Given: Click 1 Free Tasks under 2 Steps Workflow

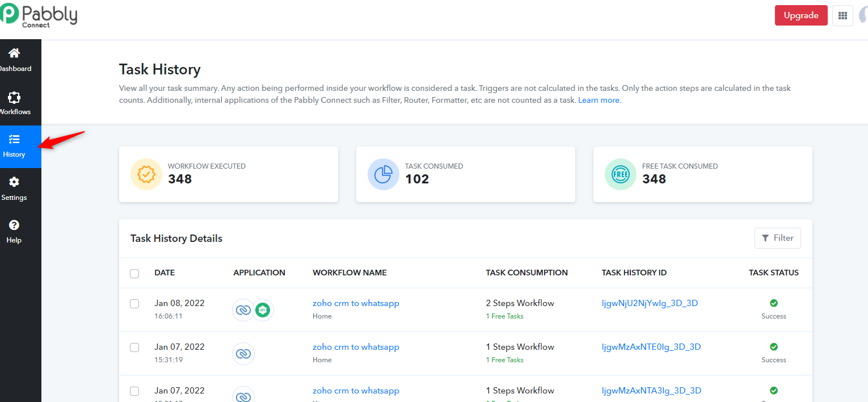Looking at the screenshot, I should point(505,316).
